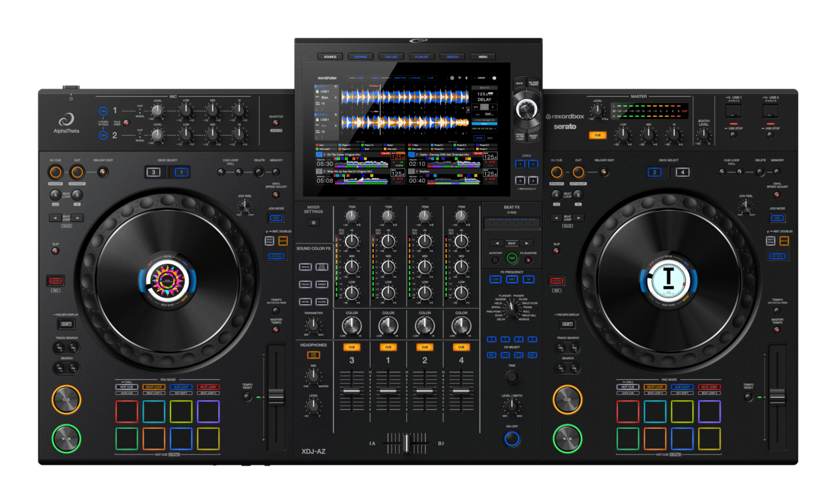Activate the CRUSH sound color effect
The width and height of the screenshot is (836, 504).
point(306,284)
